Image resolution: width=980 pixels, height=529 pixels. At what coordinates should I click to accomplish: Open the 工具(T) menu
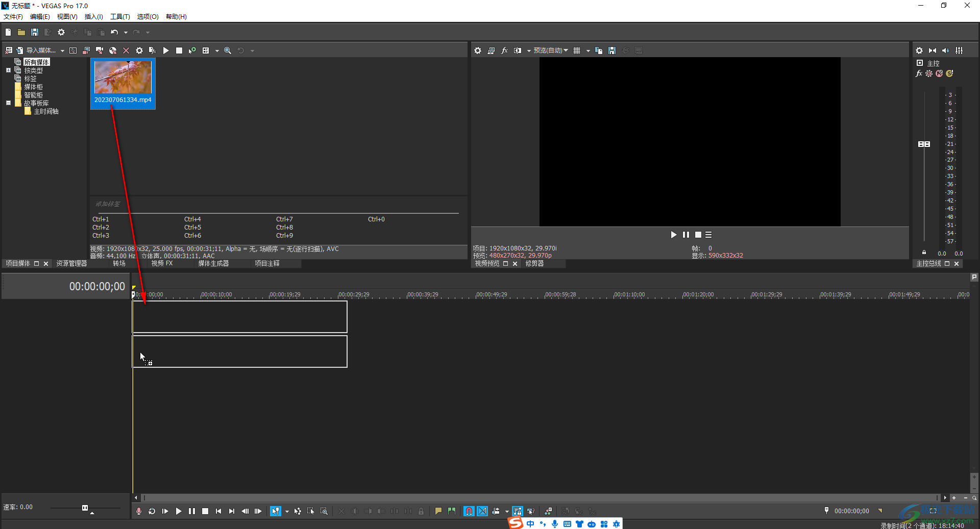pos(120,17)
